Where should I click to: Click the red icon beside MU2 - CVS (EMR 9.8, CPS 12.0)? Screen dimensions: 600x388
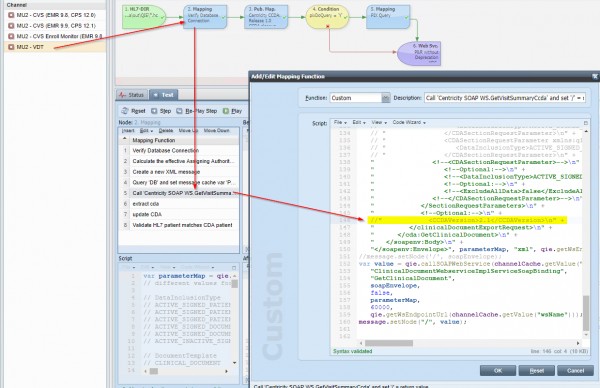coord(11,15)
